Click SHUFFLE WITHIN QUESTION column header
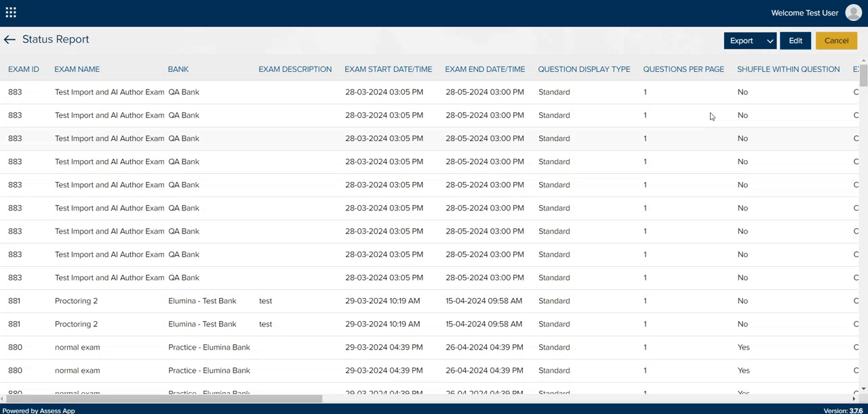The image size is (868, 414). click(x=788, y=69)
